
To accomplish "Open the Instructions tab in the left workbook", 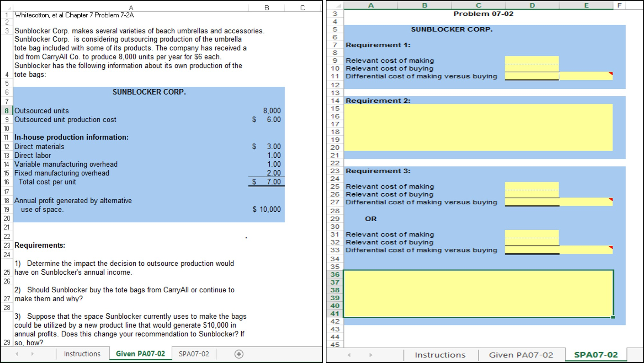I will point(82,354).
